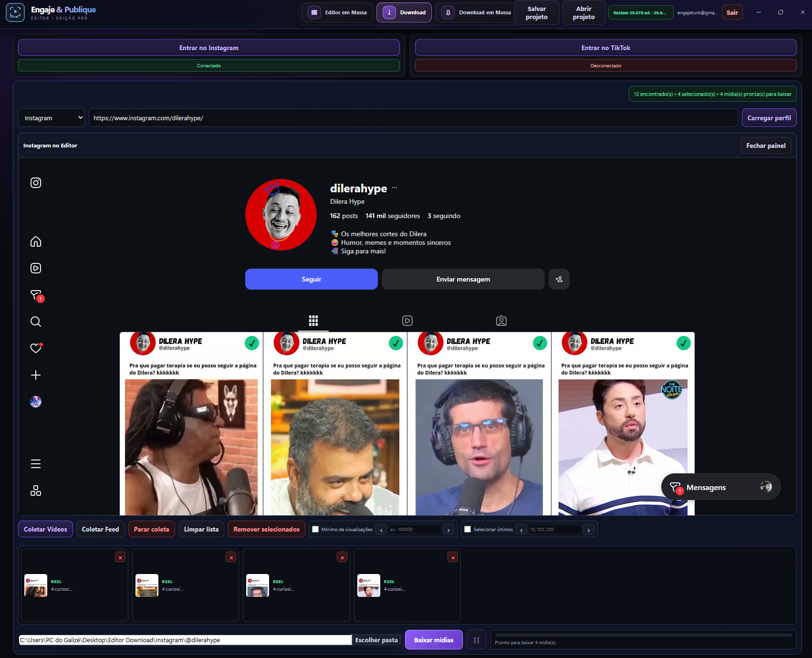Screen dimensions: 812x658
Task: Switch to Editor em Massa tab
Action: [x=338, y=12]
